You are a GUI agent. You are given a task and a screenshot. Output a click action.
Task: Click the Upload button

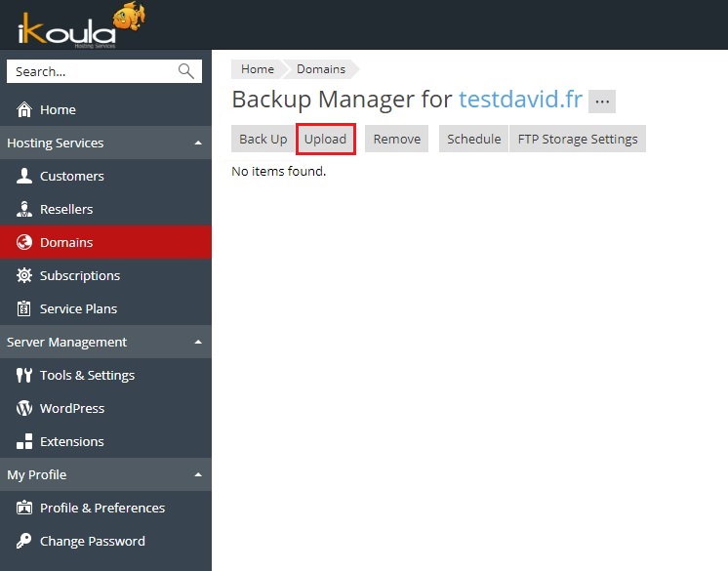[x=326, y=139]
